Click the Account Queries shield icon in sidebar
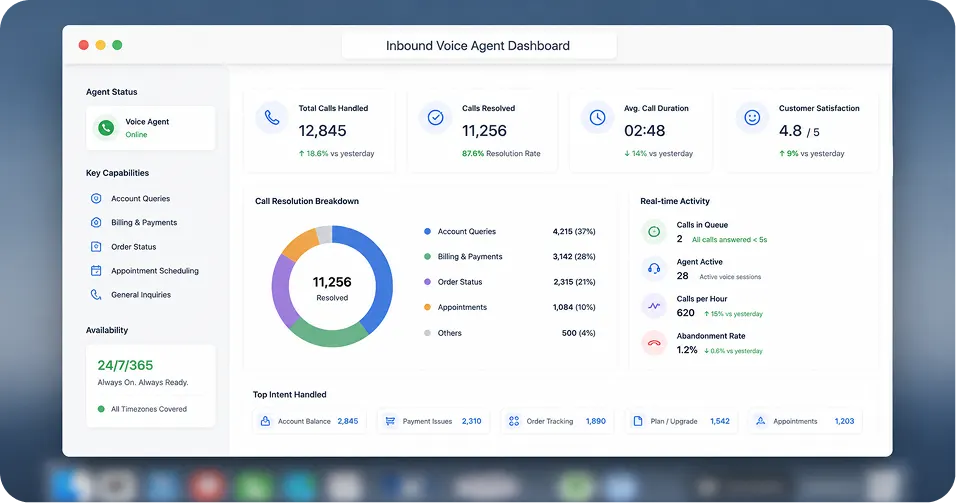This screenshot has width=956, height=503. point(96,198)
